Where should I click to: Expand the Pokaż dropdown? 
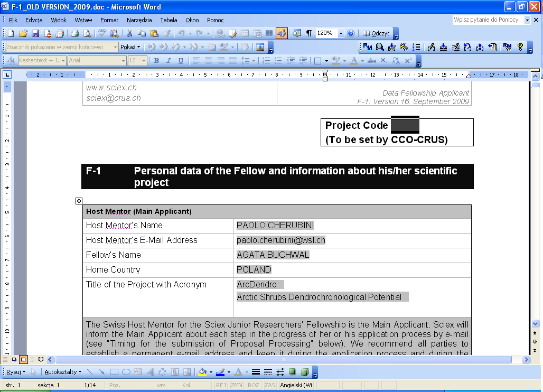[130, 47]
